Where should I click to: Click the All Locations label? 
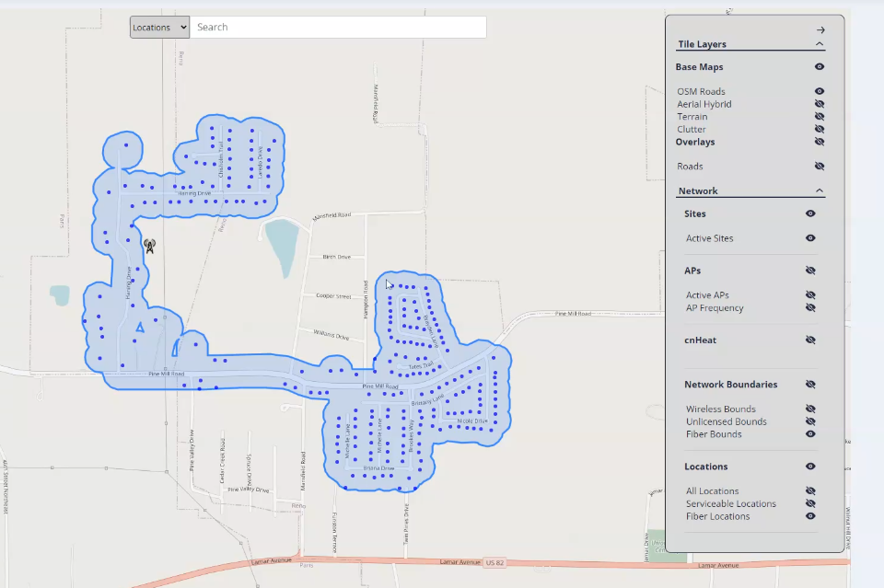(x=712, y=491)
